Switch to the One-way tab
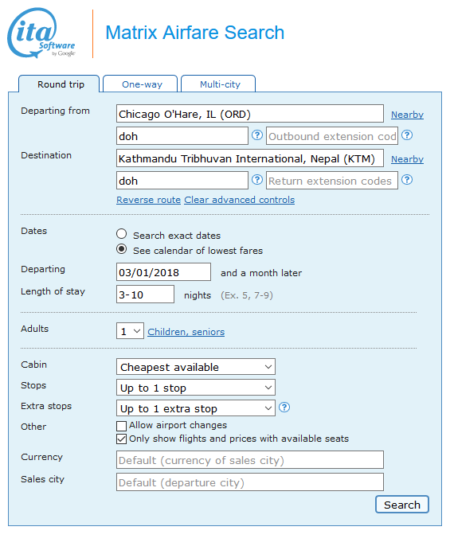Screen dimensions: 450x550 (x=141, y=84)
